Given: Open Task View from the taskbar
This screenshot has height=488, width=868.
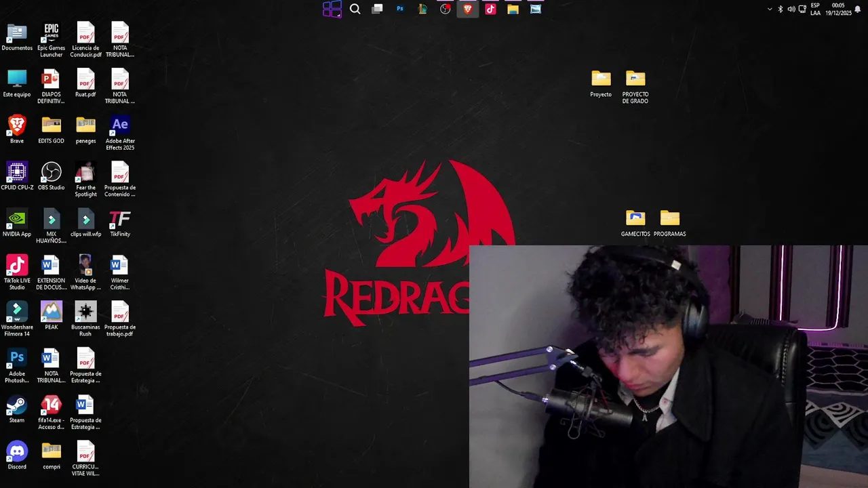Looking at the screenshot, I should [378, 9].
